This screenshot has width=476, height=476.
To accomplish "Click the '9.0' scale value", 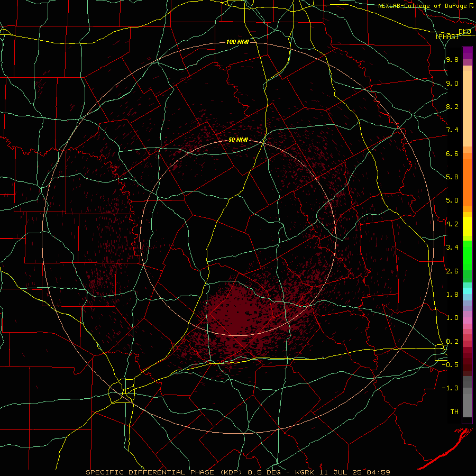I will (452, 83).
